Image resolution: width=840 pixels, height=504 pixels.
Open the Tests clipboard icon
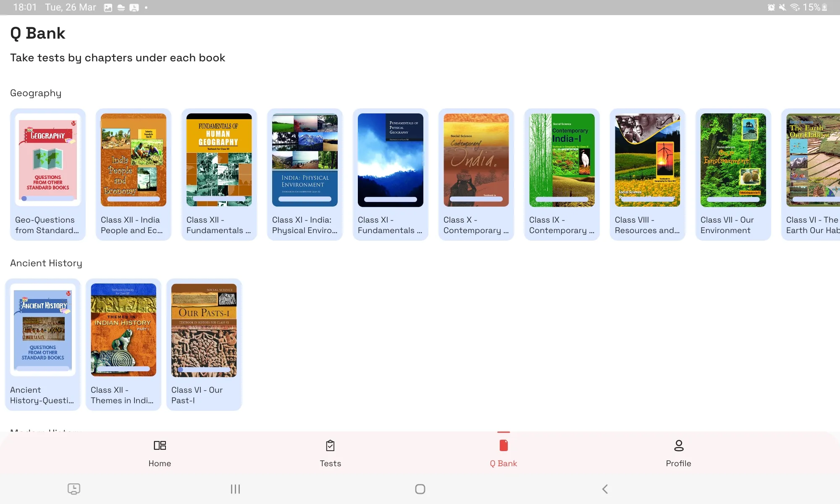(330, 445)
